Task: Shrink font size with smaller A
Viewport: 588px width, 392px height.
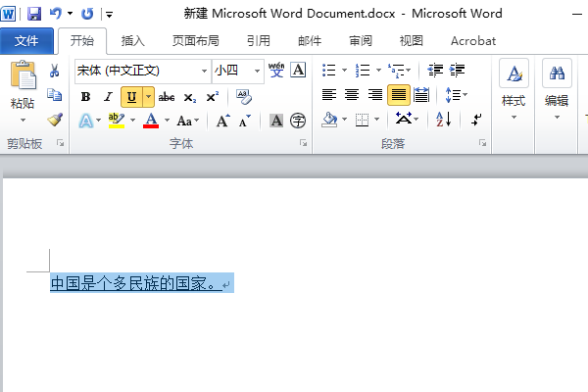Action: click(x=244, y=121)
